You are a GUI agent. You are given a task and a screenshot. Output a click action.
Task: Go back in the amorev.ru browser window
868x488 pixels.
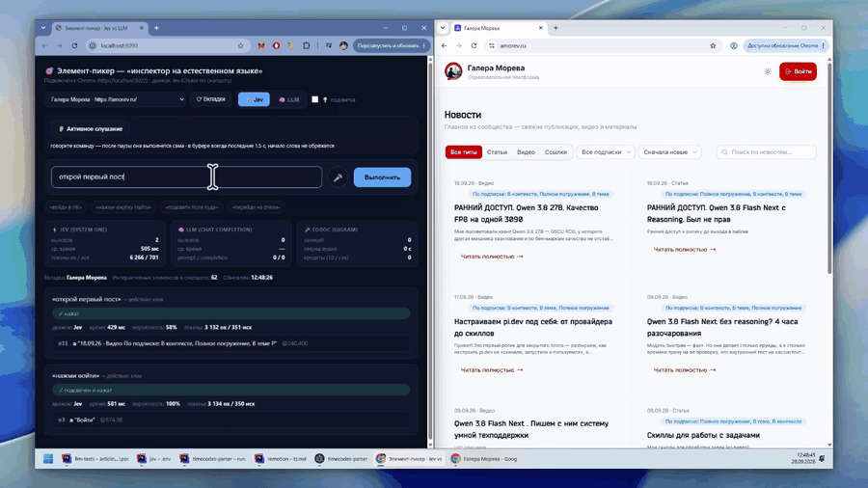[x=444, y=46]
